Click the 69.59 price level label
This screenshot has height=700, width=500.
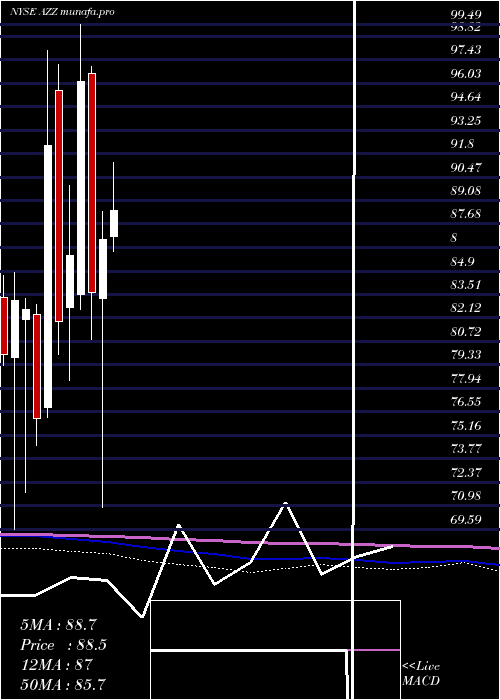(x=466, y=519)
